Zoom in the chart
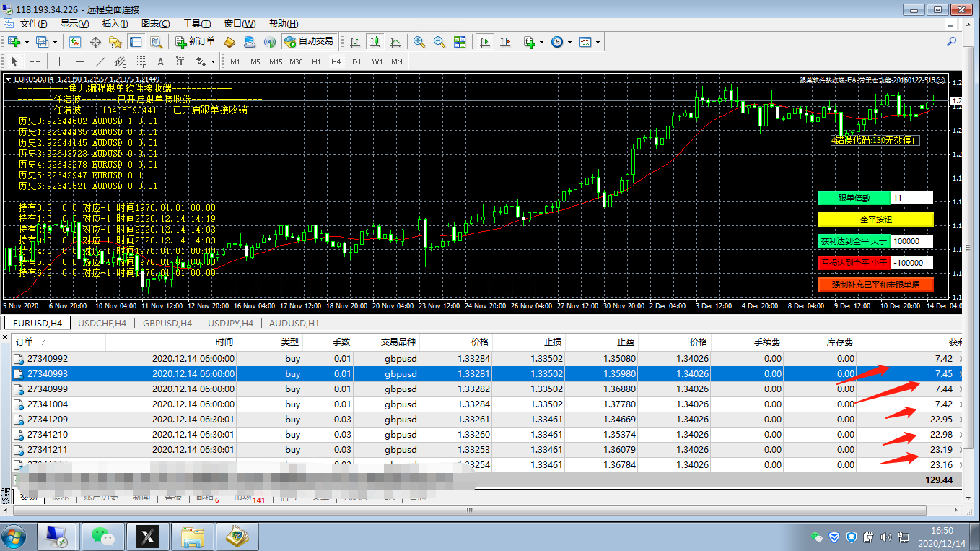 (419, 42)
